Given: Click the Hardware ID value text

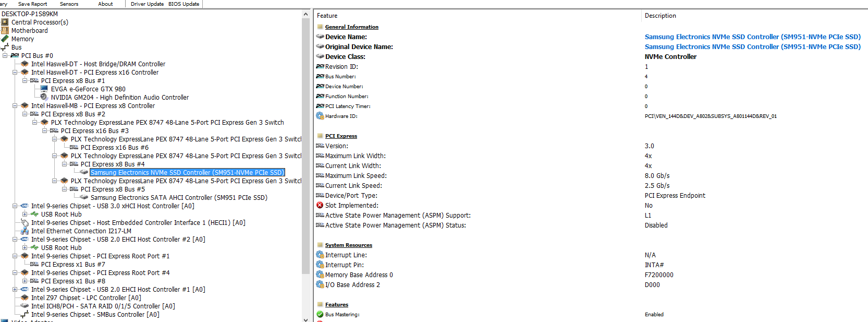Looking at the screenshot, I should (x=711, y=116).
